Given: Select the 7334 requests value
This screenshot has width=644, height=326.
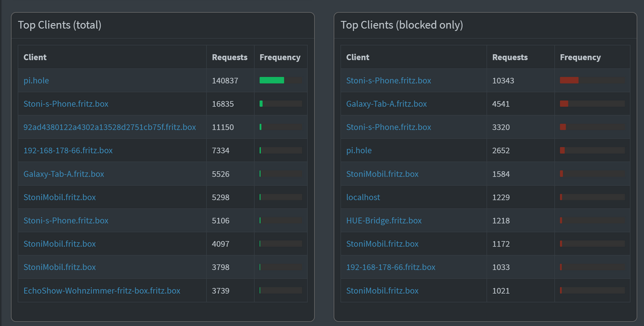Looking at the screenshot, I should (x=221, y=151).
